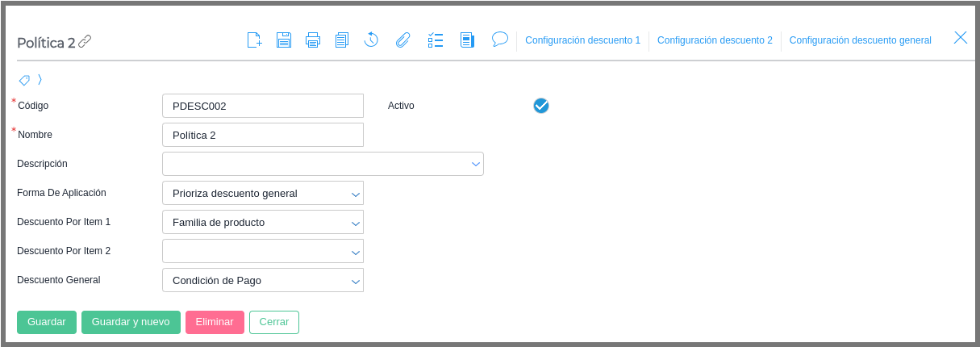Open change history with the clock icon
Image resolution: width=980 pixels, height=347 pixels.
[371, 40]
